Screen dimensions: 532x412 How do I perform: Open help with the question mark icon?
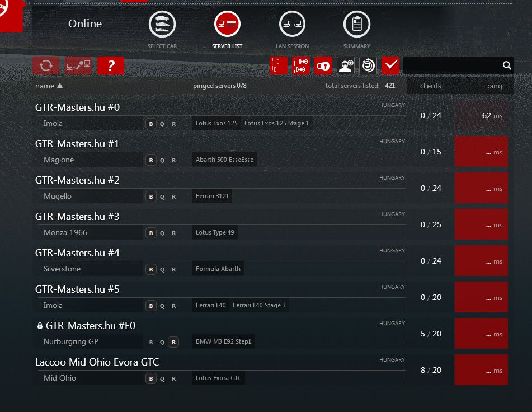coord(111,65)
